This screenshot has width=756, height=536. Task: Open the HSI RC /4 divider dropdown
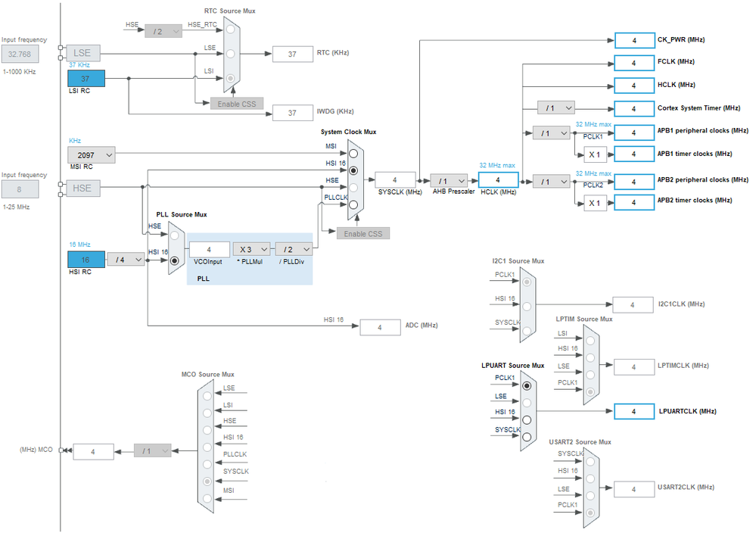(x=126, y=260)
